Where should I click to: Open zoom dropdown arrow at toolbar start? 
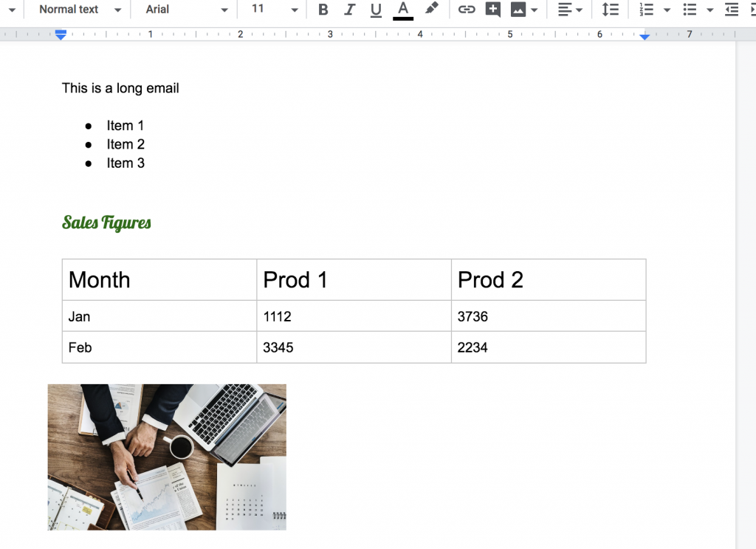[x=12, y=10]
